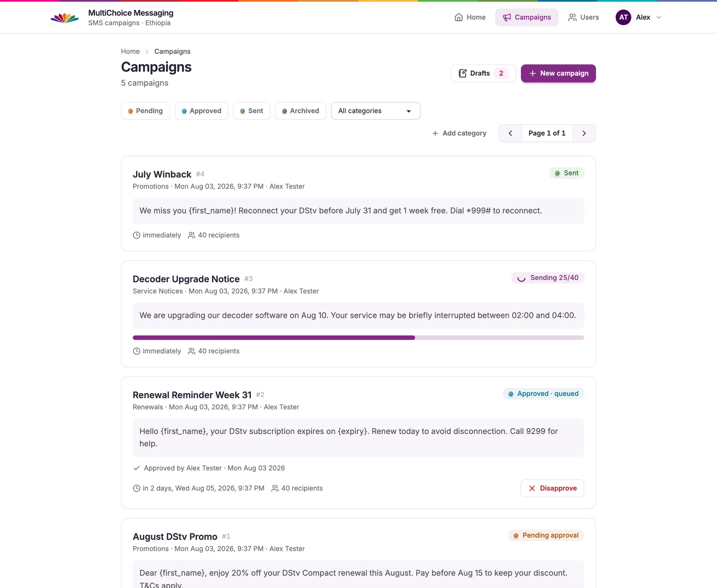Click SMS campaigns · Ethiopia subtitle
717x588 pixels.
click(x=130, y=23)
